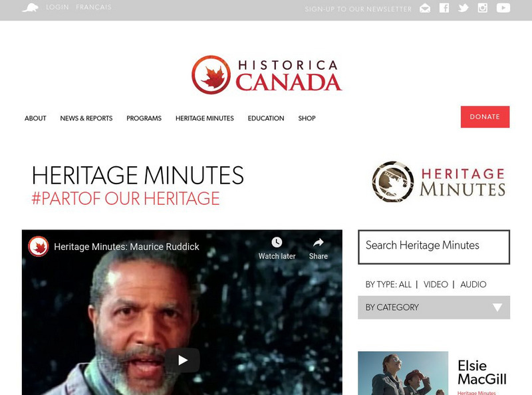The height and width of the screenshot is (395, 532).
Task: Click the Share arrow on video
Action: tap(319, 242)
